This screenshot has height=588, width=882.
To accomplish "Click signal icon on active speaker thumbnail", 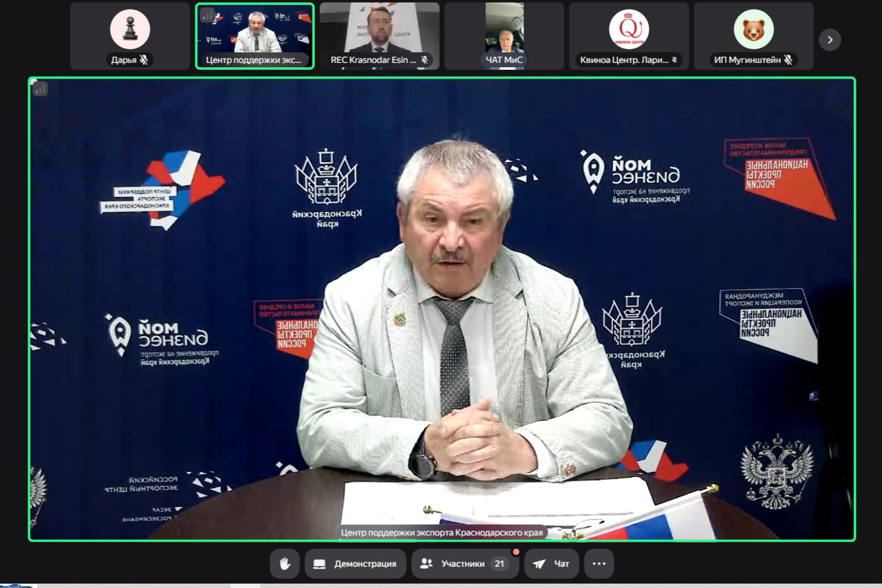I will point(208,15).
